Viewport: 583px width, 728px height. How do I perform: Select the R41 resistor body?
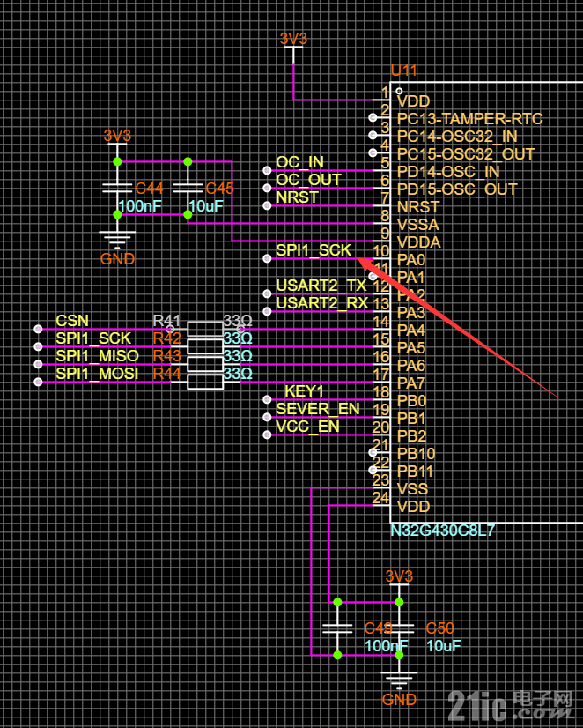click(x=205, y=329)
